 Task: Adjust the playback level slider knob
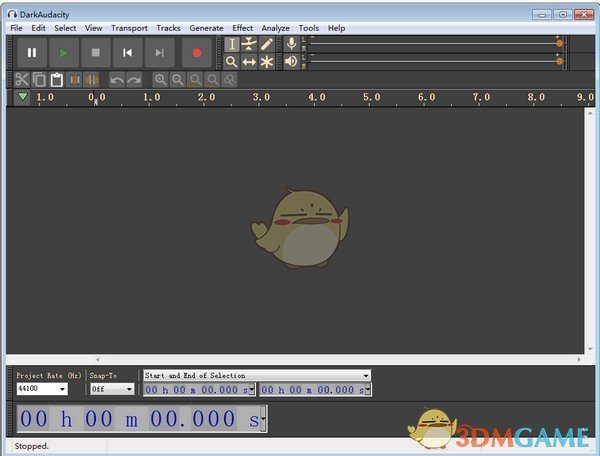coord(559,61)
